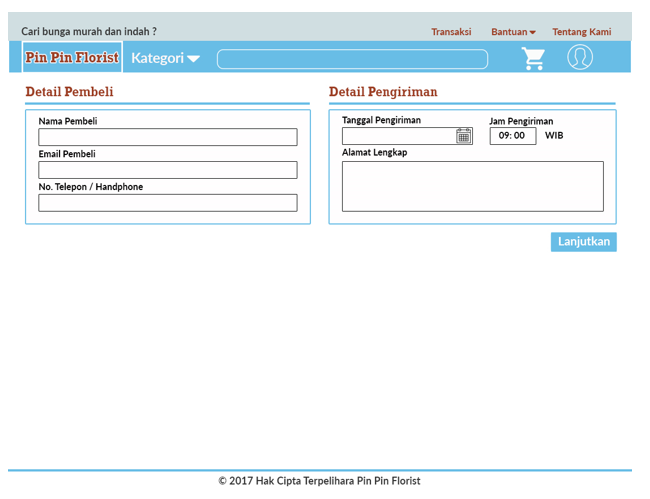The height and width of the screenshot is (499, 650).
Task: Open the calendar date picker icon
Action: pyautogui.click(x=464, y=136)
